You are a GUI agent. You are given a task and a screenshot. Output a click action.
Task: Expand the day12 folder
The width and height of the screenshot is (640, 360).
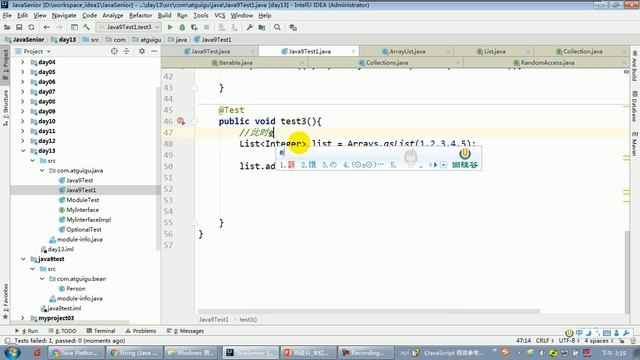[x=23, y=141]
